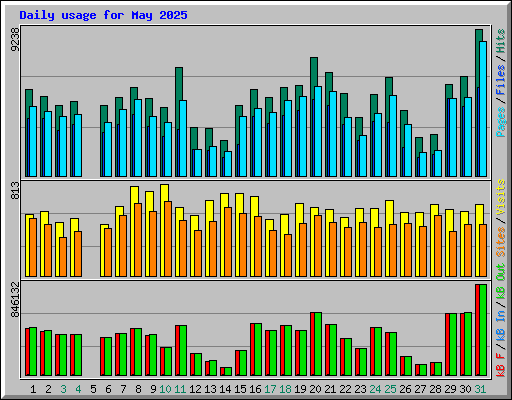Click day 31 on the x-axis
Viewport: 512px width, 400px height.
click(x=480, y=389)
